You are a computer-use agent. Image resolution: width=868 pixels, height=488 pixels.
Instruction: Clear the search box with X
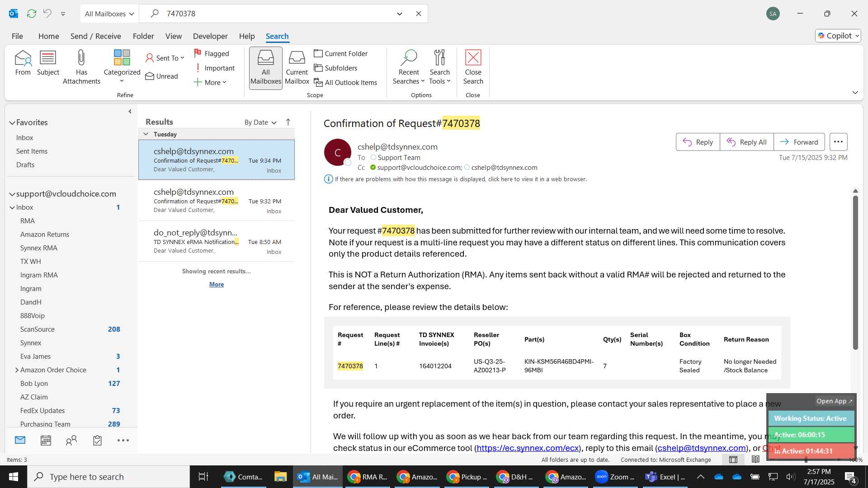click(x=419, y=14)
